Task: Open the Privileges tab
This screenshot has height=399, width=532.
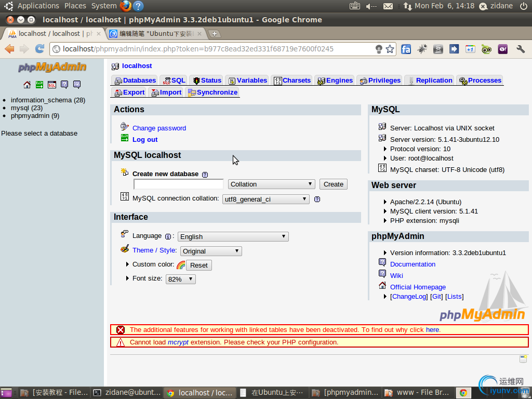Action: point(380,81)
